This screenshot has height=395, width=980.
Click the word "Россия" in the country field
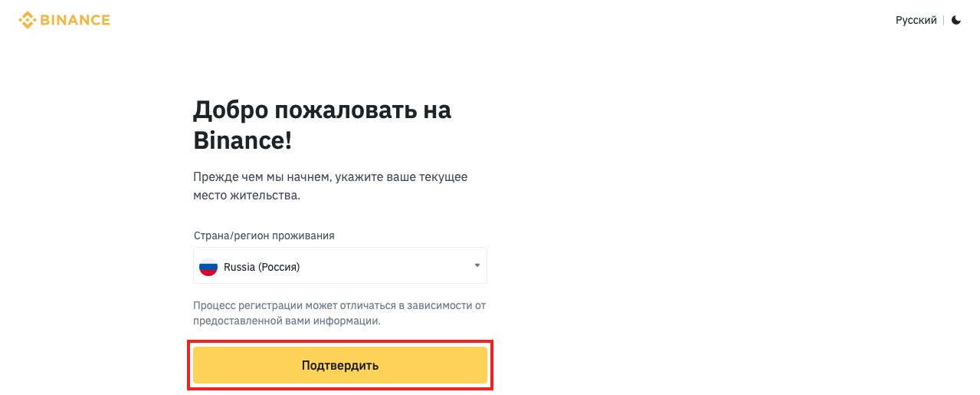click(x=278, y=267)
